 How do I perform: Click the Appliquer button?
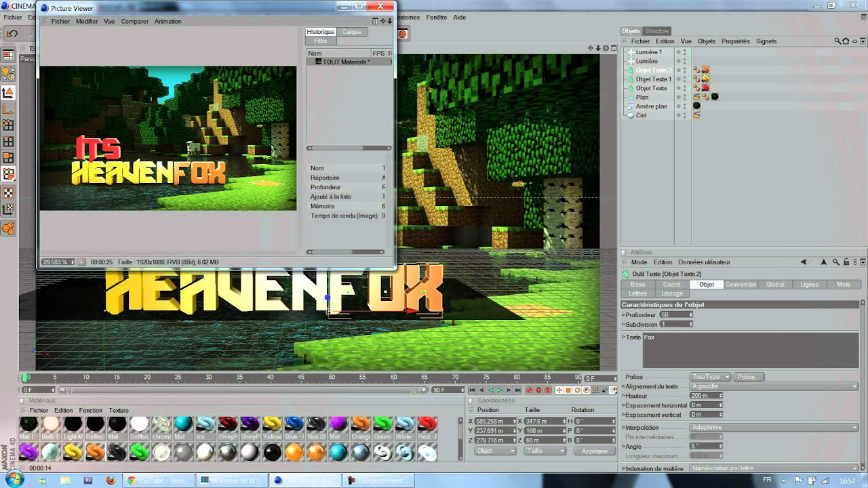coord(595,451)
